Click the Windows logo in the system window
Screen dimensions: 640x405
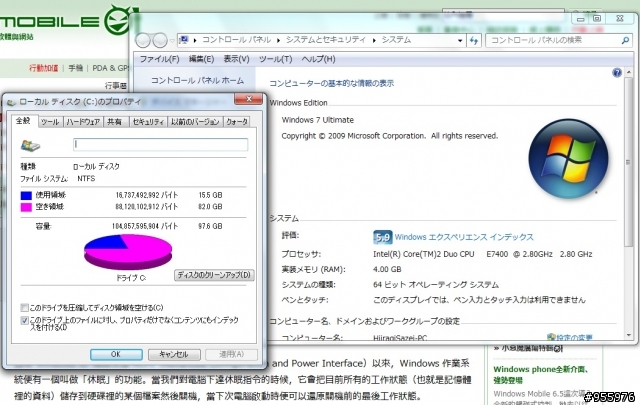568,159
